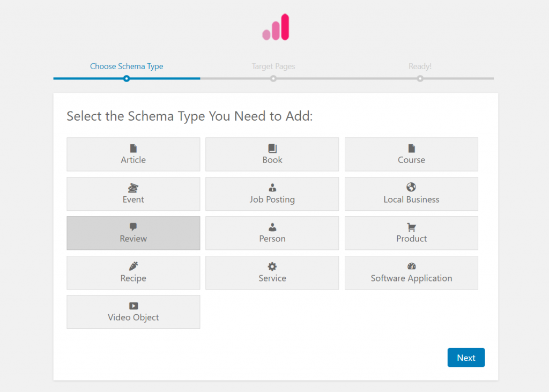Click the Target Pages progress circle

coord(273,78)
